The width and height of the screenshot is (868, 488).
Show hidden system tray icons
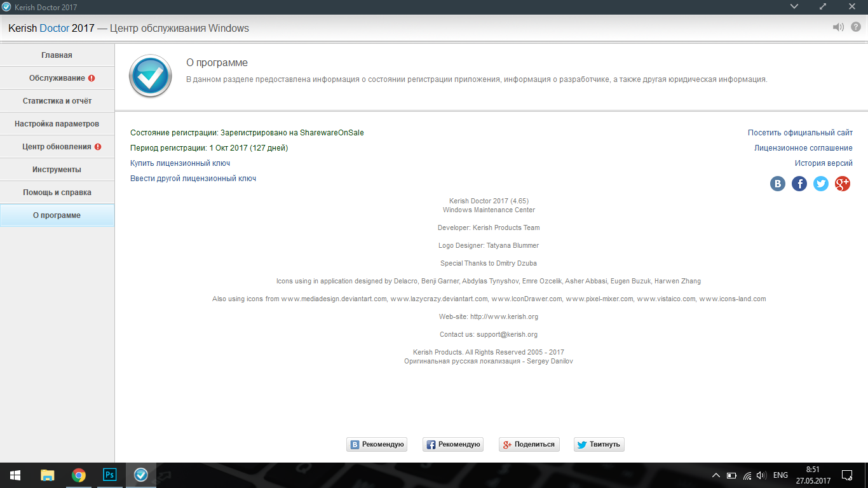716,475
